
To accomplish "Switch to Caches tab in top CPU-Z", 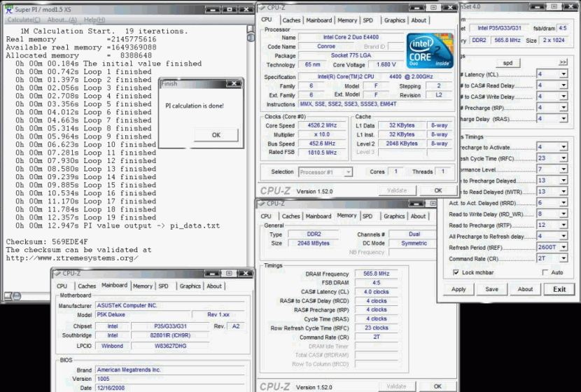I will click(291, 20).
